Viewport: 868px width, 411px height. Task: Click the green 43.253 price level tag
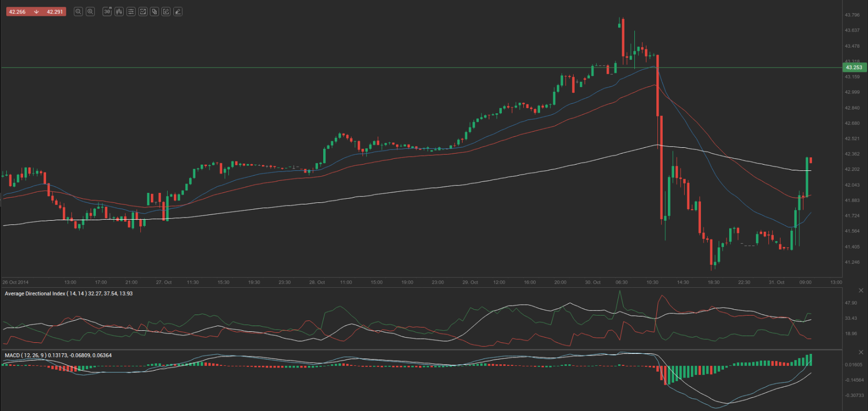[854, 68]
